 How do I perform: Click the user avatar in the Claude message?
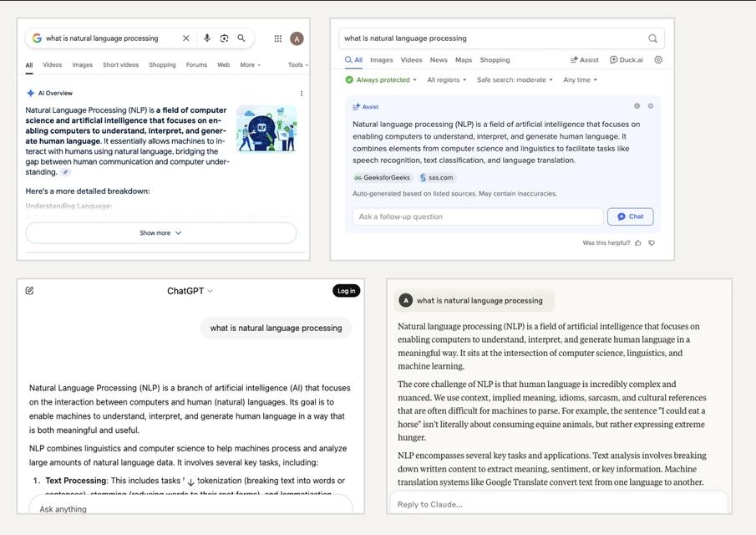point(405,301)
